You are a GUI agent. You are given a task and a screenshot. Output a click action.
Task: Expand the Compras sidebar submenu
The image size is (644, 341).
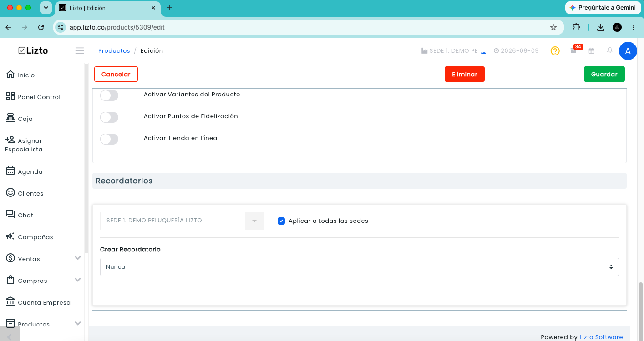coord(78,280)
